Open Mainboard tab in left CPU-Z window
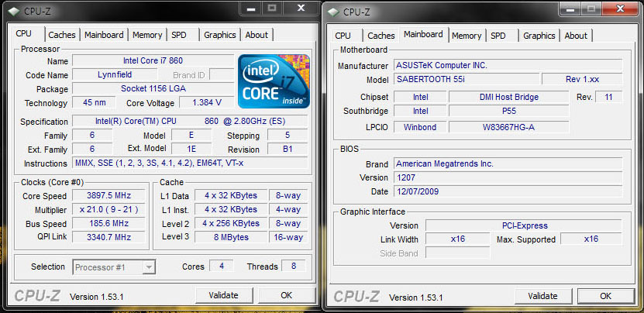644x313 pixels. pyautogui.click(x=104, y=35)
